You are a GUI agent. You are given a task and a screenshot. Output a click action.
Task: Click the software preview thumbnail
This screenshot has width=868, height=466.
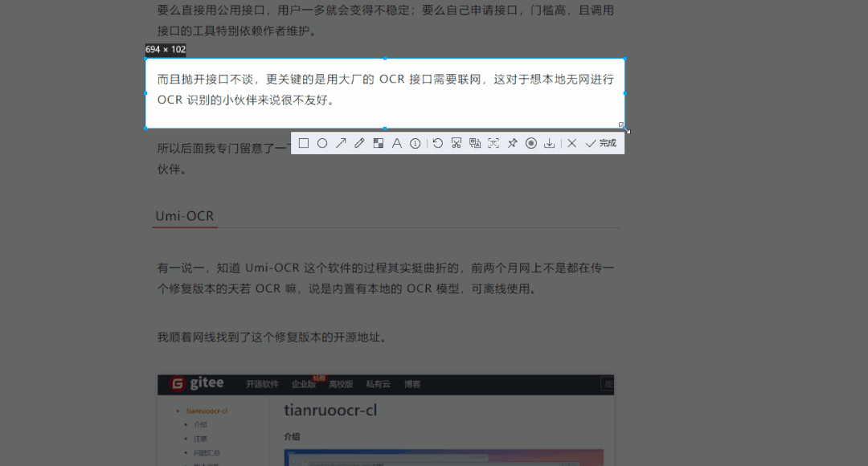(446, 458)
